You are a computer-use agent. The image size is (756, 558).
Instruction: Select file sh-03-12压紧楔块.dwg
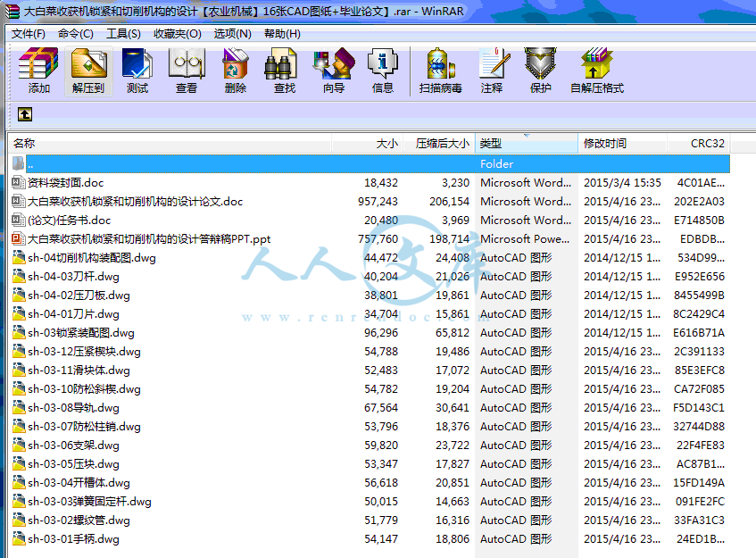click(84, 352)
